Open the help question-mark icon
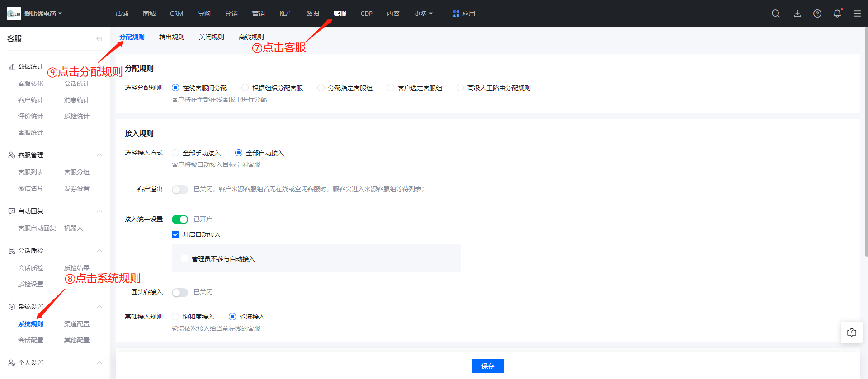Viewport: 868px width, 379px height. pyautogui.click(x=817, y=14)
